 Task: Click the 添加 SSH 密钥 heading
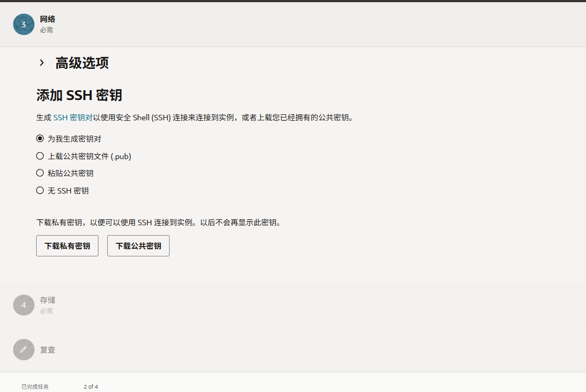[79, 95]
